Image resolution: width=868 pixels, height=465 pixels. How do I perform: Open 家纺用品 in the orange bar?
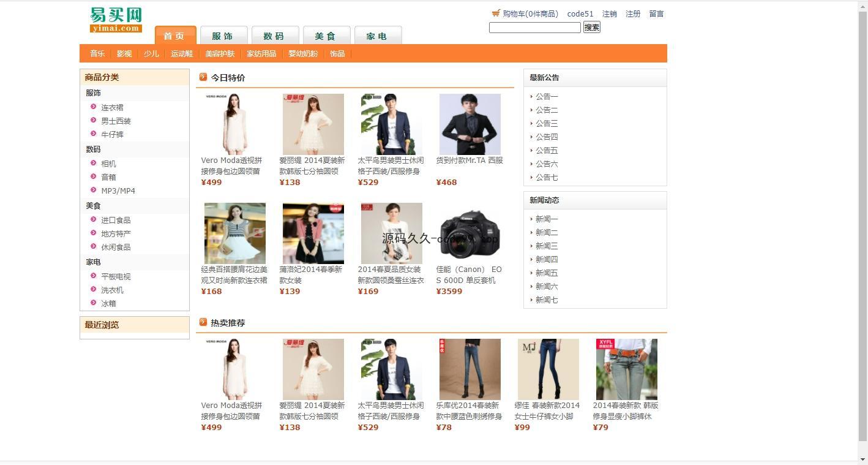pos(261,53)
